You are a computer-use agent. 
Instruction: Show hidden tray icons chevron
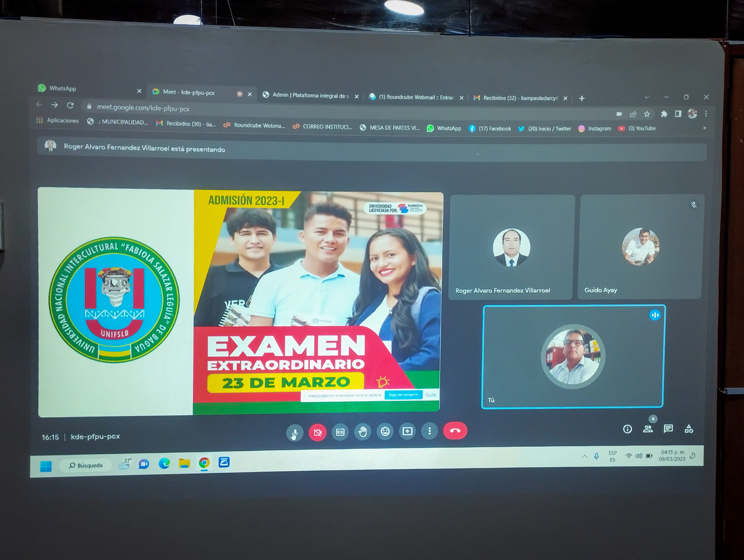(x=585, y=456)
